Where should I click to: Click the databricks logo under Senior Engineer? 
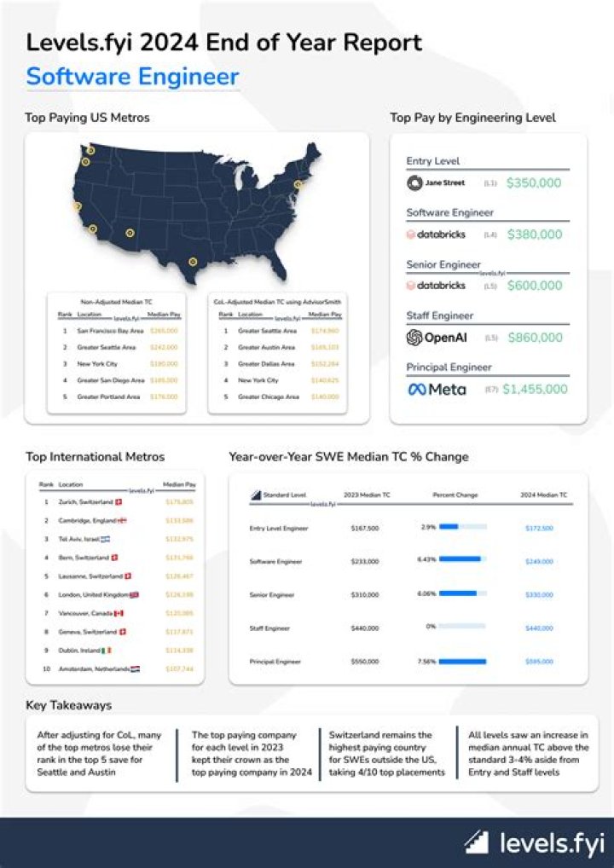click(x=436, y=286)
